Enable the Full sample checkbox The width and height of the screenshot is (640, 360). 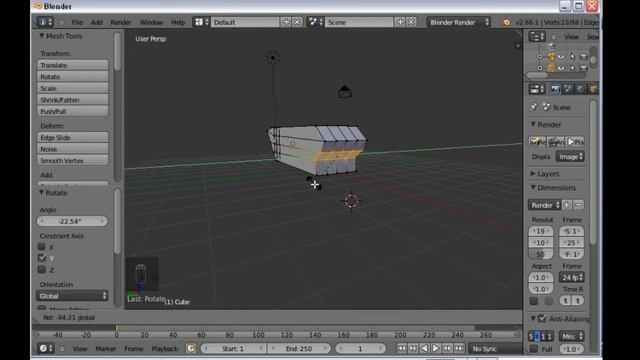pyautogui.click(x=533, y=349)
